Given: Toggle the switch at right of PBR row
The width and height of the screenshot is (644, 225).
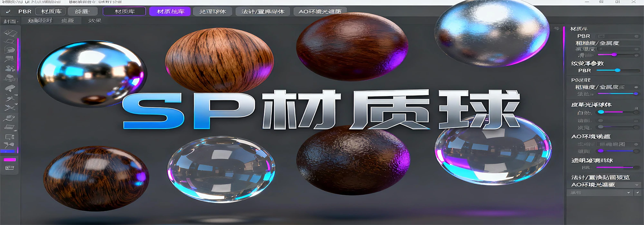Looking at the screenshot, I should point(636,36).
